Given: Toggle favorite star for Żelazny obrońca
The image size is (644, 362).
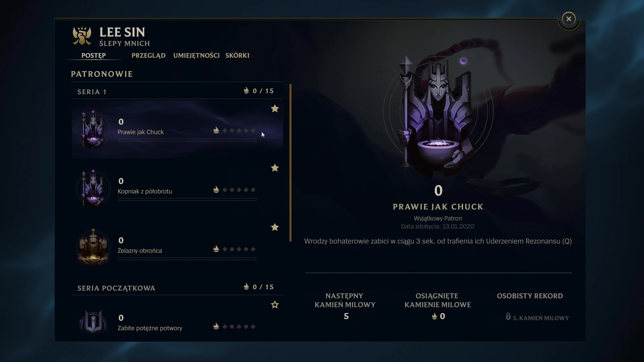Looking at the screenshot, I should click(x=275, y=227).
